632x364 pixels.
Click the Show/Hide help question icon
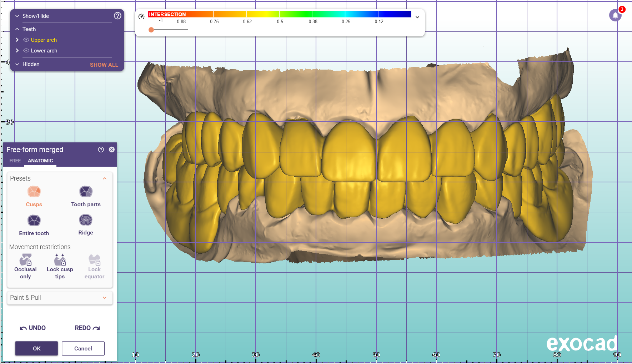[117, 16]
